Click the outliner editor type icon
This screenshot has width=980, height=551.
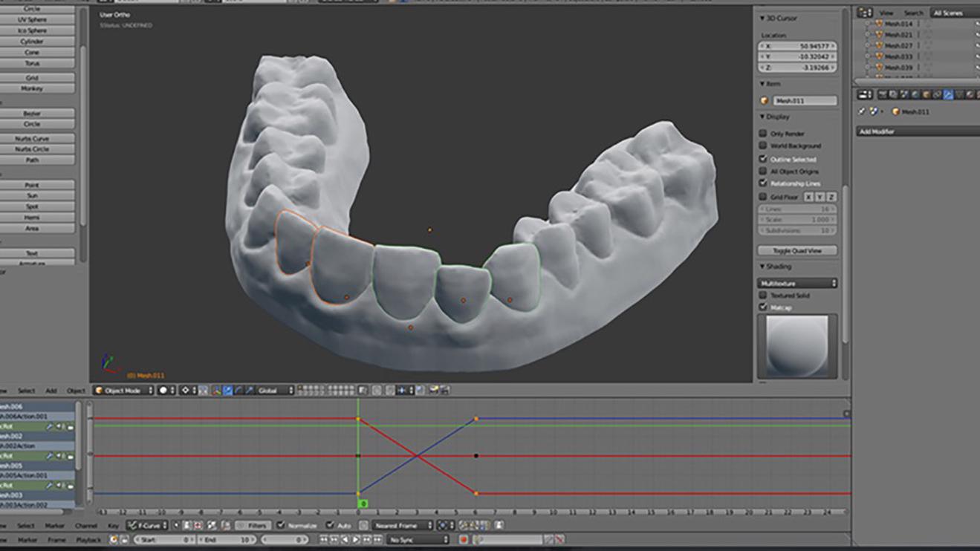[x=865, y=13]
